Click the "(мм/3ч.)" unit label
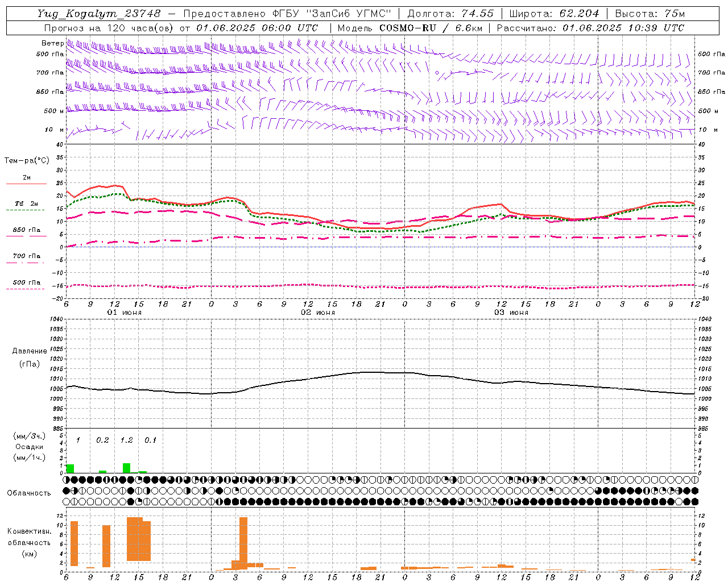The image size is (728, 582). click(x=30, y=436)
